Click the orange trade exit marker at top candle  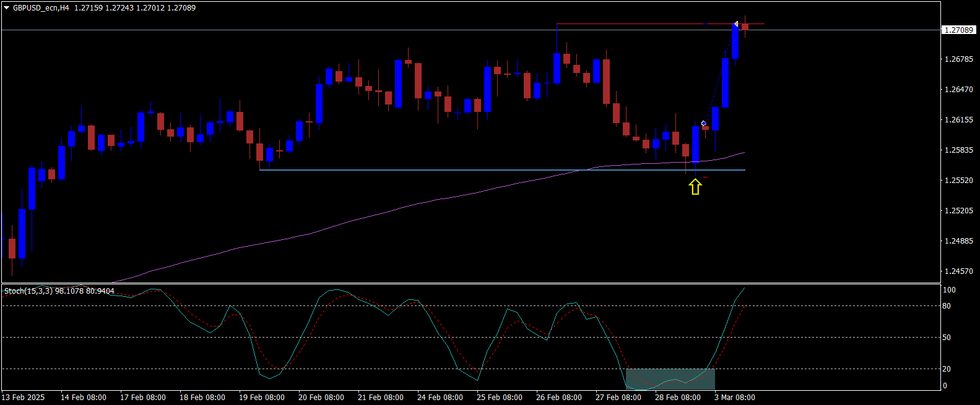[735, 24]
